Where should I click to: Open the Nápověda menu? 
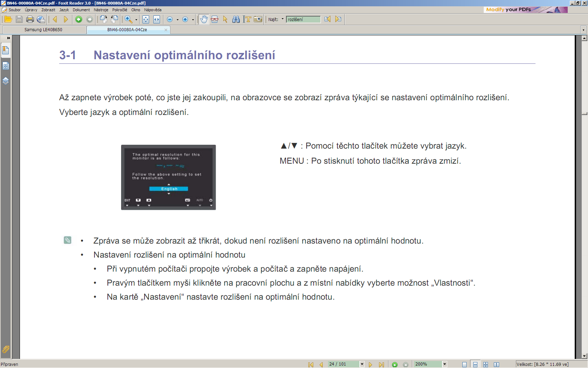tap(153, 10)
